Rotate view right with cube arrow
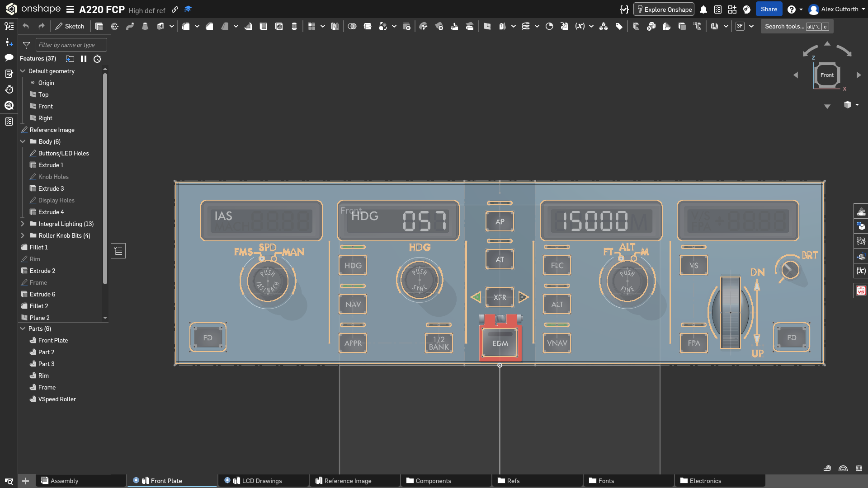The height and width of the screenshot is (488, 868). [x=859, y=75]
